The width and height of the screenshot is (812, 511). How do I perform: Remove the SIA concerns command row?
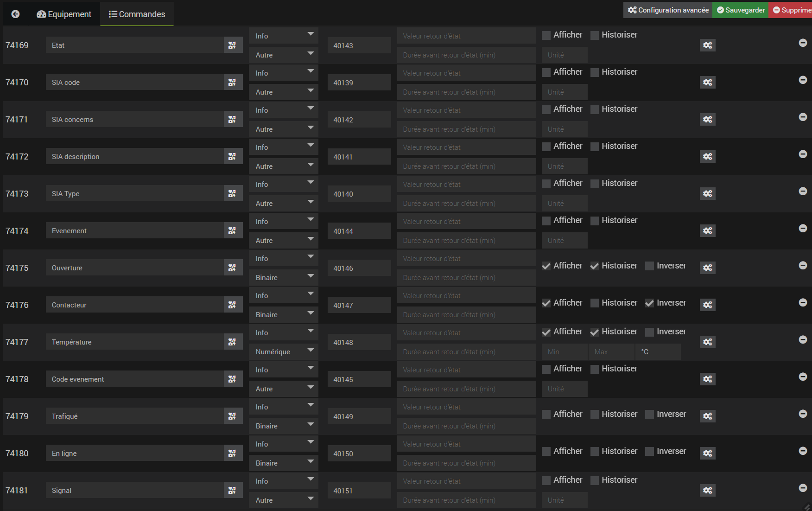point(803,117)
